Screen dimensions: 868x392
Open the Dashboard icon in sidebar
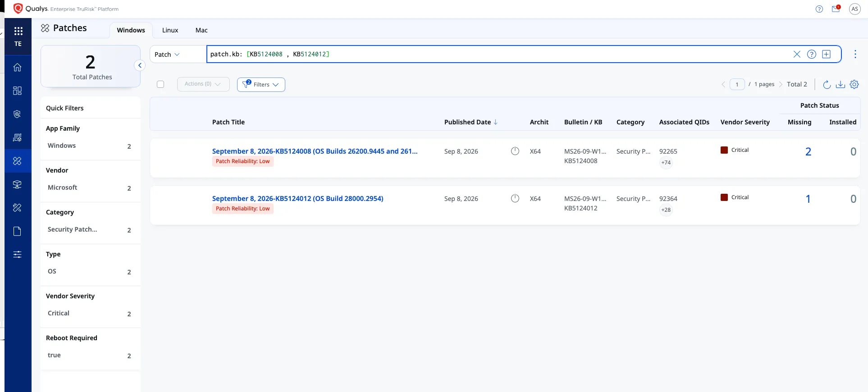click(17, 91)
